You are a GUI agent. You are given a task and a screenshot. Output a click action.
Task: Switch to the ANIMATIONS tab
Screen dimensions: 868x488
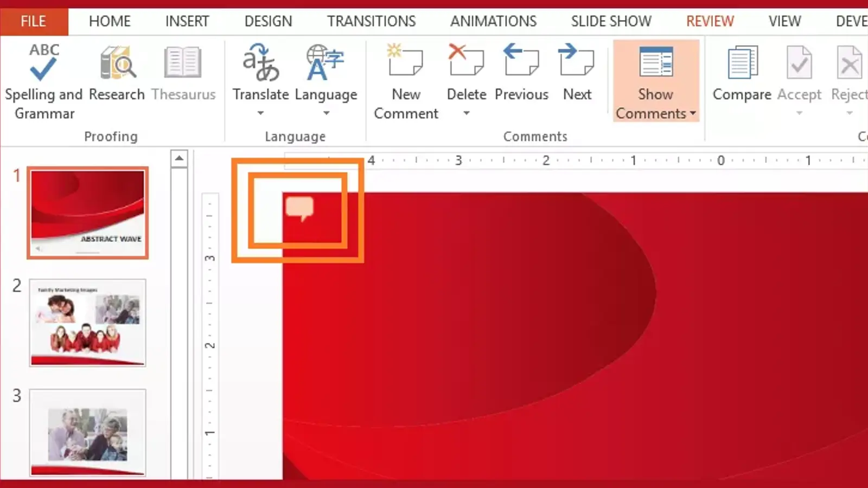tap(493, 21)
